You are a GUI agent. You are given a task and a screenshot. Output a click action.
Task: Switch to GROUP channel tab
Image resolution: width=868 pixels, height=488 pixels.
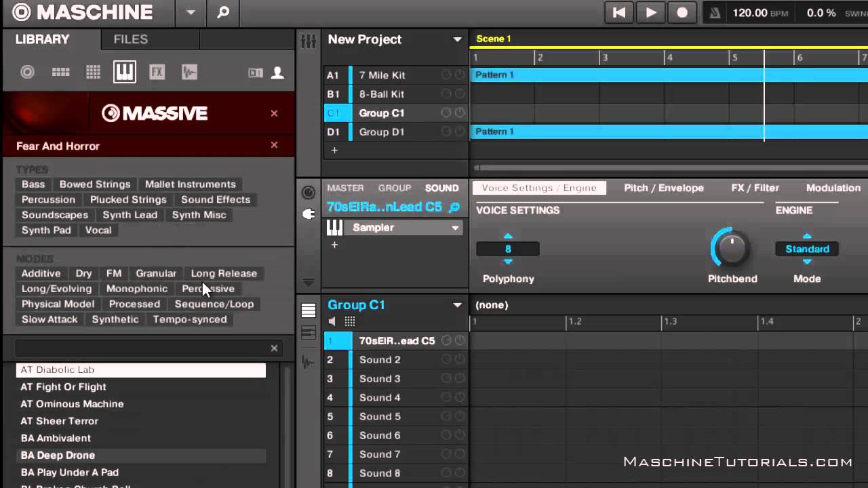coord(395,188)
